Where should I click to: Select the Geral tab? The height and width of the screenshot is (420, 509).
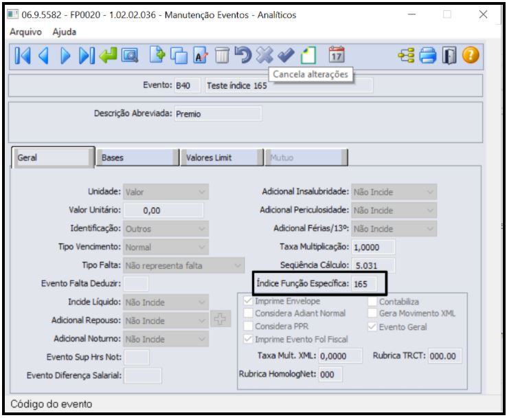[x=53, y=157]
